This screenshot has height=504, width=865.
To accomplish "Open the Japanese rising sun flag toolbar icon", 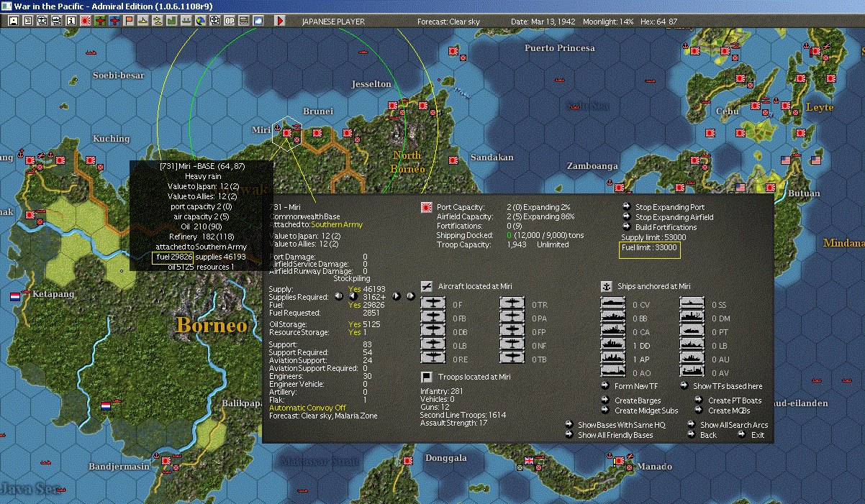I will pos(85,22).
